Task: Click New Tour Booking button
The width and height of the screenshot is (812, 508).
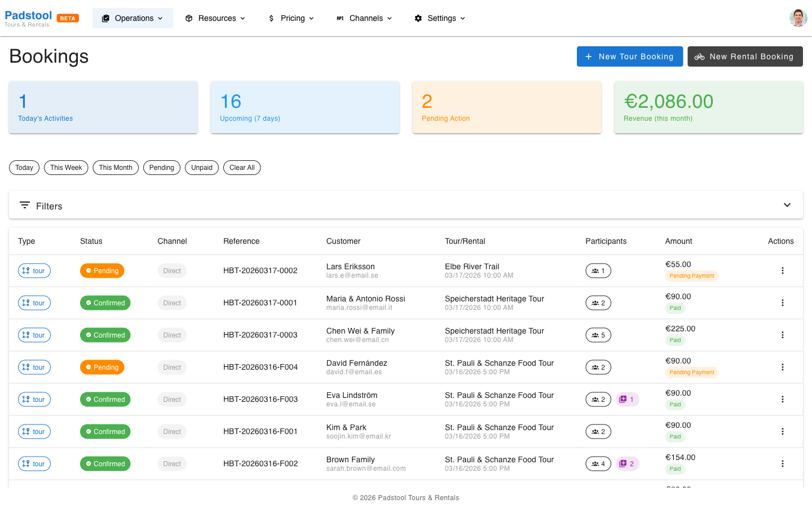Action: (x=630, y=56)
